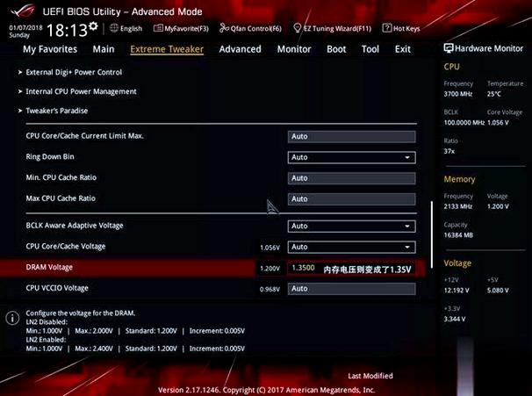
Task: Click the Qfan Control fan icon
Action: tap(224, 28)
